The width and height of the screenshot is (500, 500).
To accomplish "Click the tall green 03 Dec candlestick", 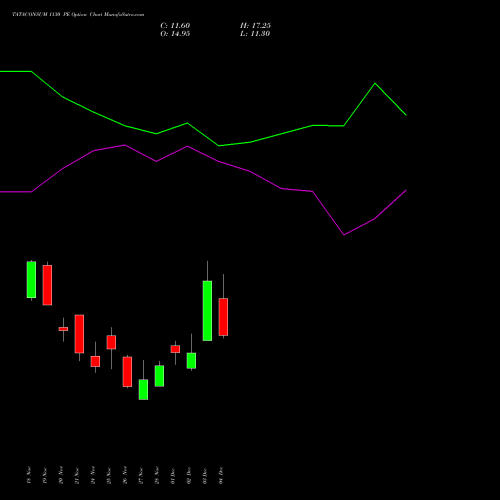I will 207,311.
